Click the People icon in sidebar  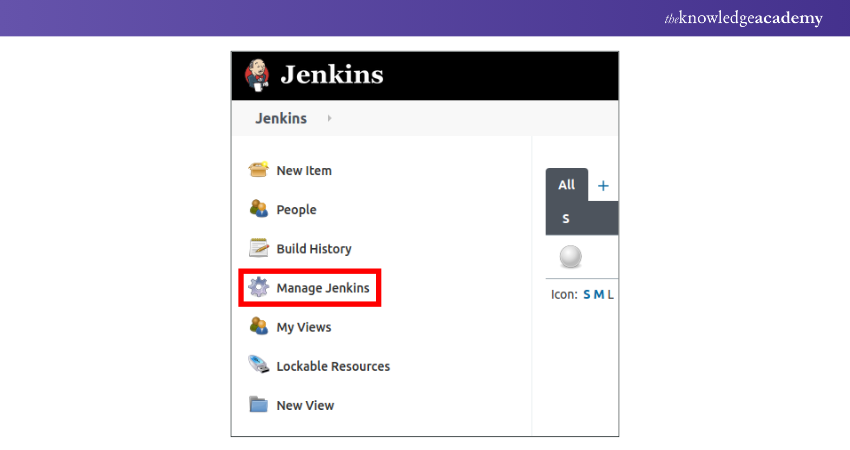(259, 209)
